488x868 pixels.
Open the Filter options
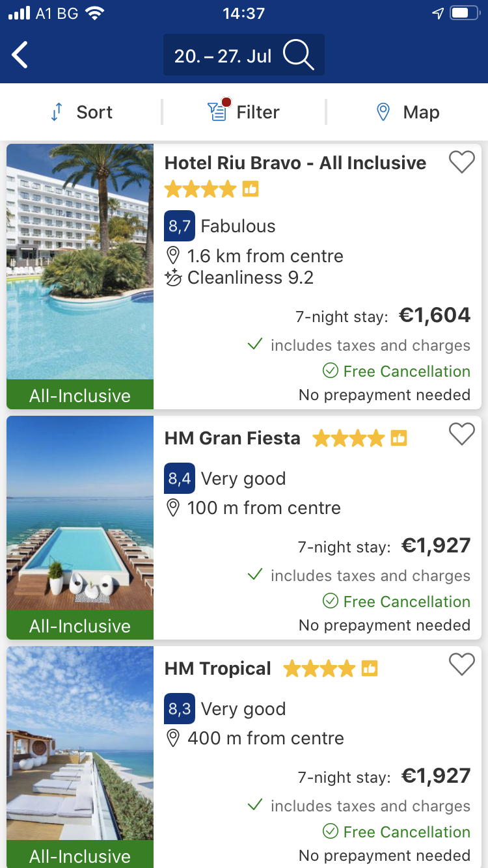click(x=244, y=112)
